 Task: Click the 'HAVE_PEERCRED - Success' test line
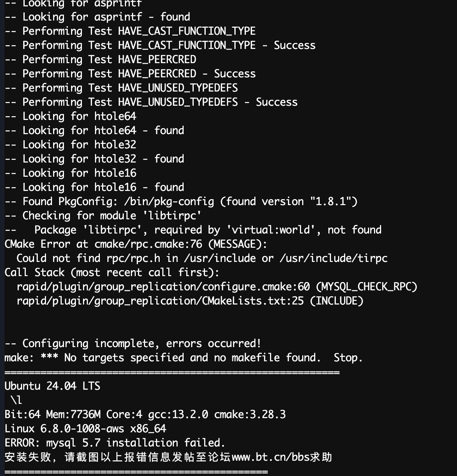point(130,74)
